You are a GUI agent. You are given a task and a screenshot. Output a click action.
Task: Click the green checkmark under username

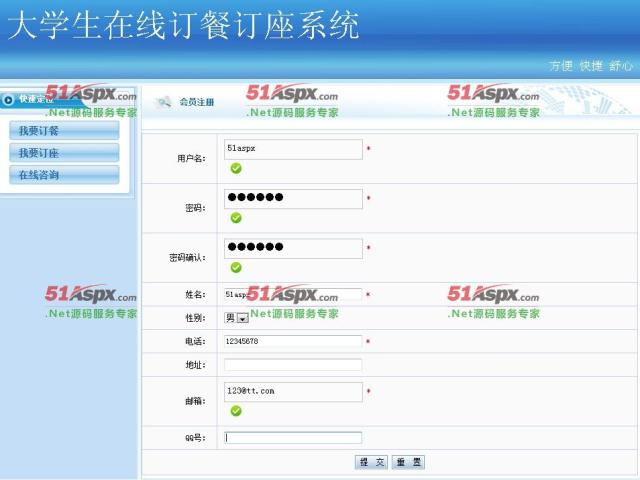click(x=236, y=168)
